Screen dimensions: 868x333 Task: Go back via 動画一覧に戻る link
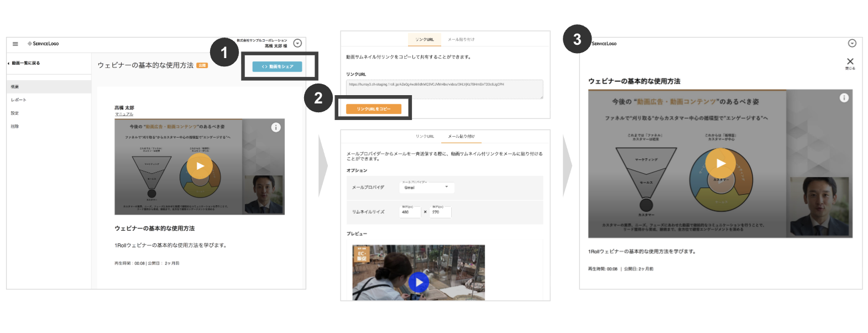pyautogui.click(x=25, y=63)
